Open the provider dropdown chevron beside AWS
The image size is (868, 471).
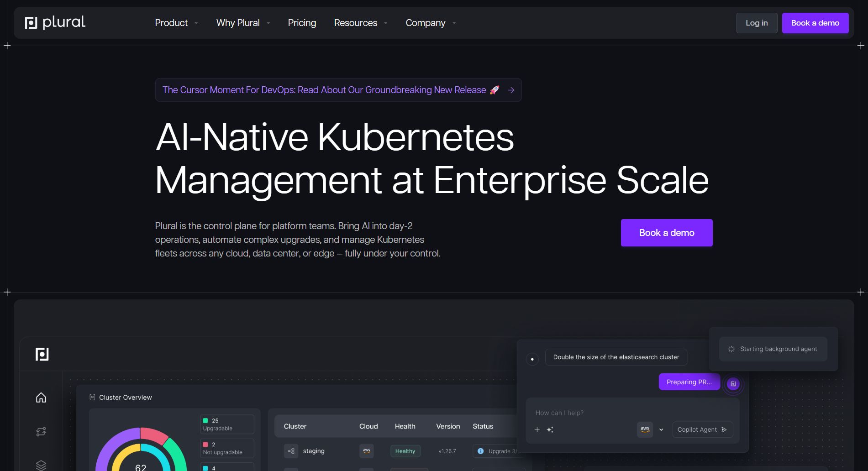point(661,429)
